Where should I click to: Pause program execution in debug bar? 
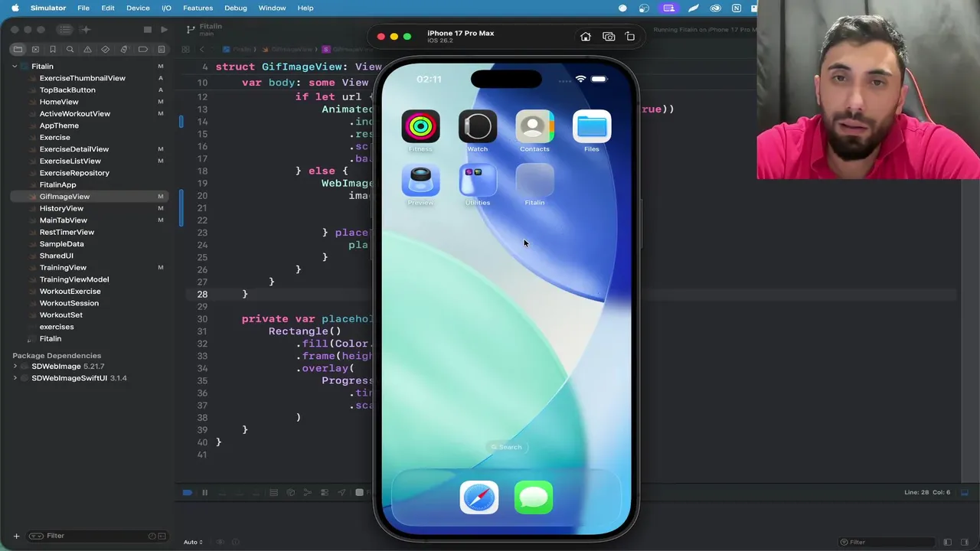pyautogui.click(x=204, y=493)
